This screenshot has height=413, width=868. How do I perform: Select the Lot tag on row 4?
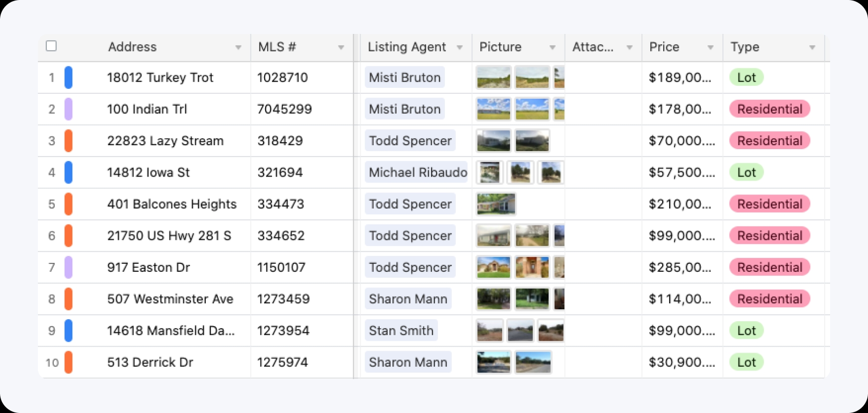746,173
